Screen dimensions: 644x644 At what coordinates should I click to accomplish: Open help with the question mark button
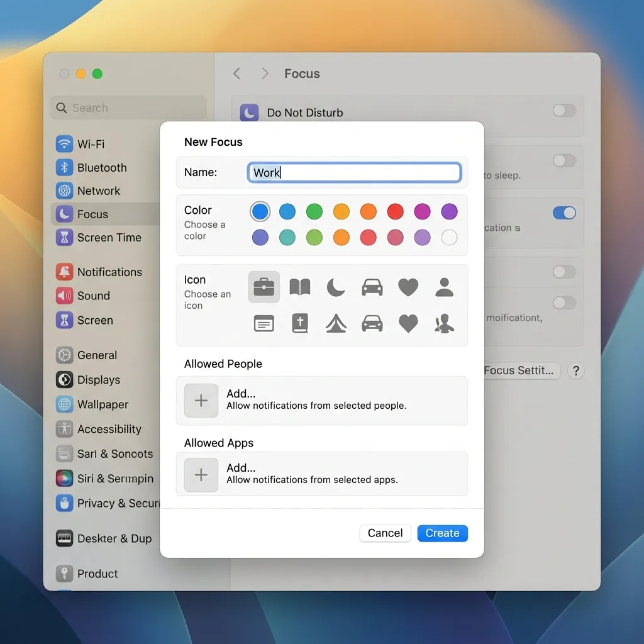tap(576, 371)
